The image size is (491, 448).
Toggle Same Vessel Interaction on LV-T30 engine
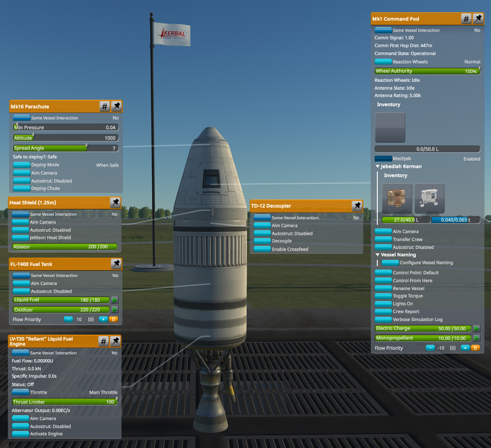coord(21,353)
